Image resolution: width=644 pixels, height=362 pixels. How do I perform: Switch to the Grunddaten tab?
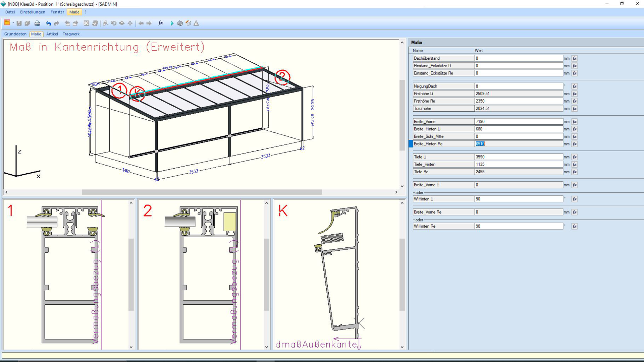[15, 34]
